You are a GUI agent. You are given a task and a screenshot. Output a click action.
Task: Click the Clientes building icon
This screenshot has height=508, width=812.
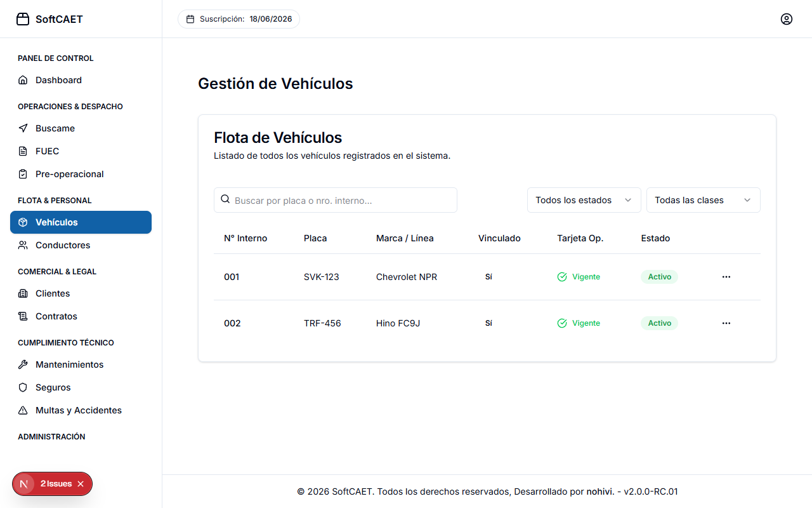click(x=23, y=293)
